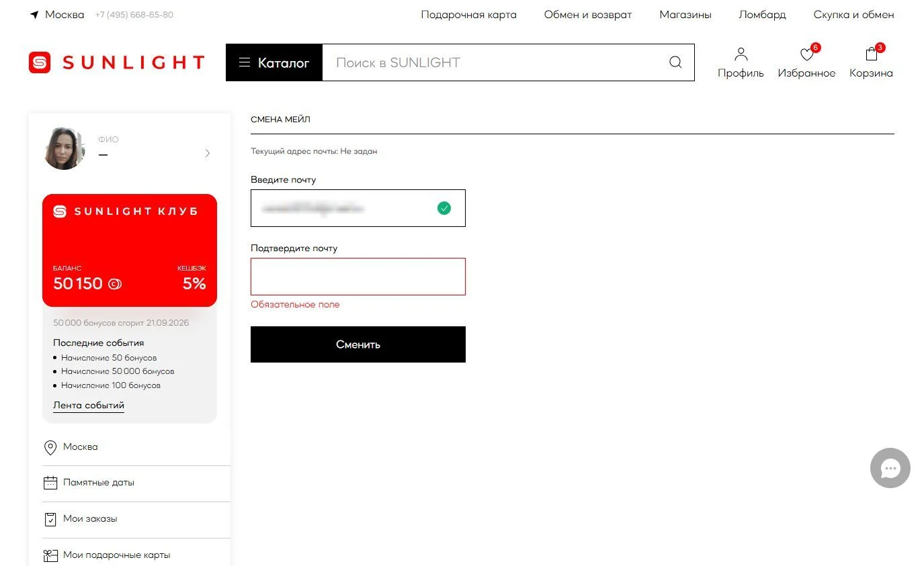Click the green email validation checkmark

pos(444,208)
